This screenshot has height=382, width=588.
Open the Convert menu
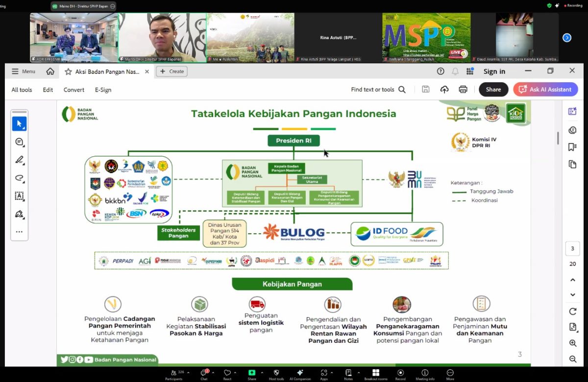click(x=73, y=90)
